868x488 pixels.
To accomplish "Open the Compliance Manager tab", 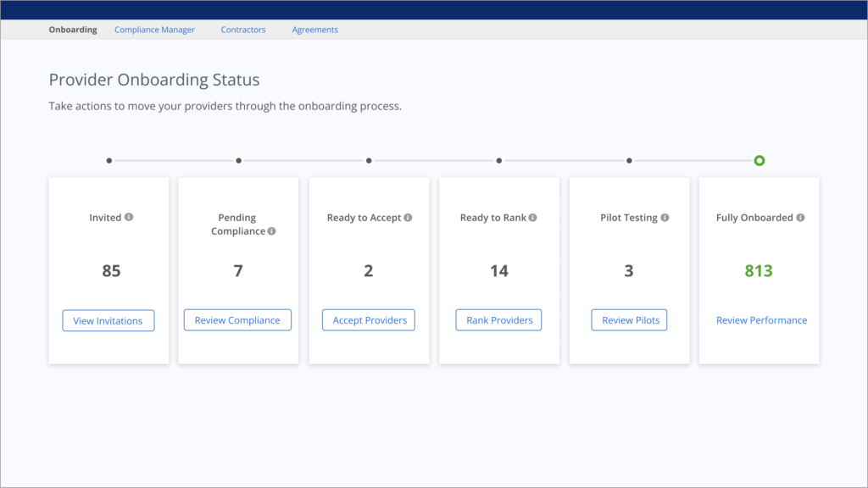I will pyautogui.click(x=154, y=30).
